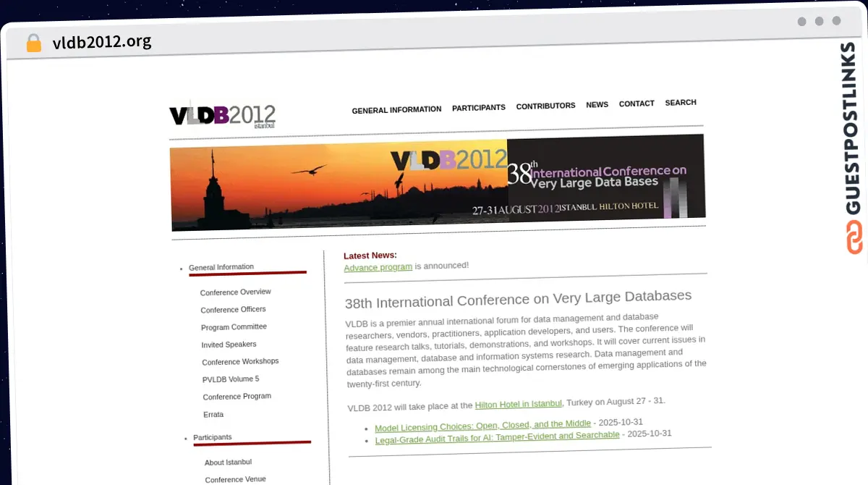Click the 38th International Conference heading
Screen dimensions: 868x485
(518, 298)
